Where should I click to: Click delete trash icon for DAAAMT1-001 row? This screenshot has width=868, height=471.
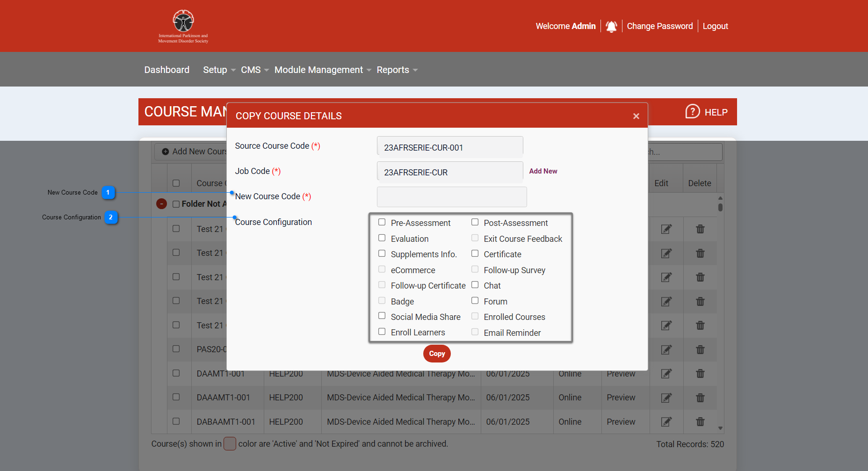point(700,398)
